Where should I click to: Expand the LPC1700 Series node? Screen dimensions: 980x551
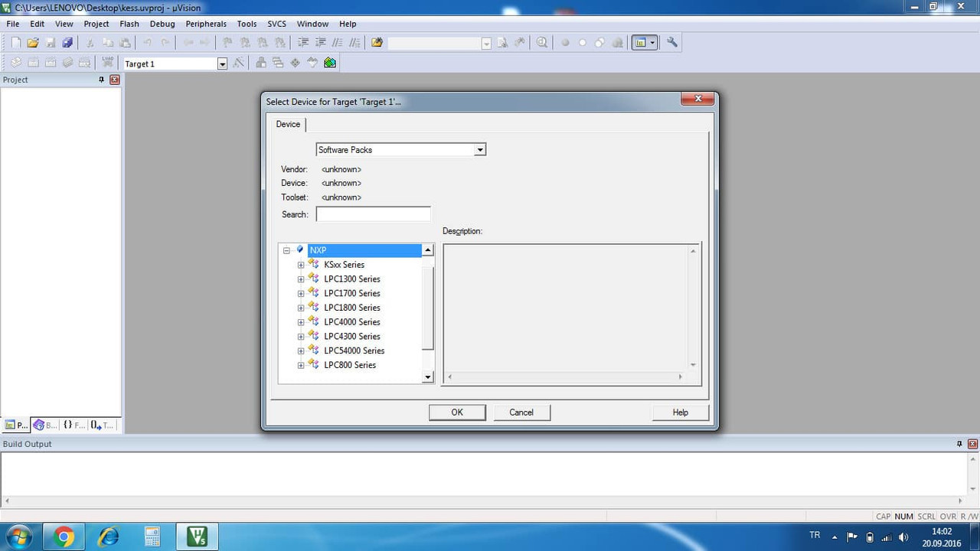coord(301,293)
